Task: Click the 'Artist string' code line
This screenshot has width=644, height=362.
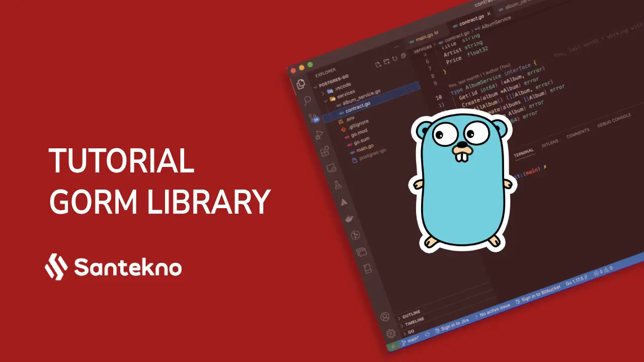Action: point(463,49)
